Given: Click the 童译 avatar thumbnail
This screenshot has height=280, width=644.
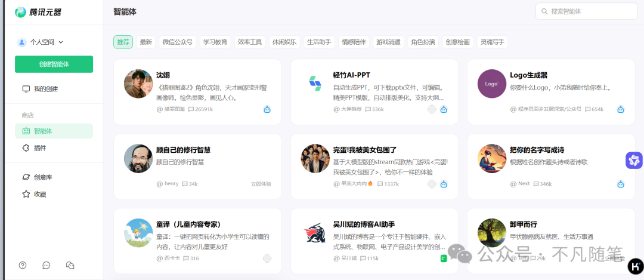Looking at the screenshot, I should pyautogui.click(x=138, y=233).
